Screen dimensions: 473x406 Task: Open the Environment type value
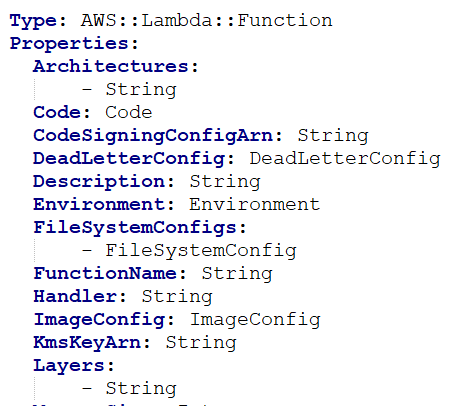pyautogui.click(x=255, y=204)
